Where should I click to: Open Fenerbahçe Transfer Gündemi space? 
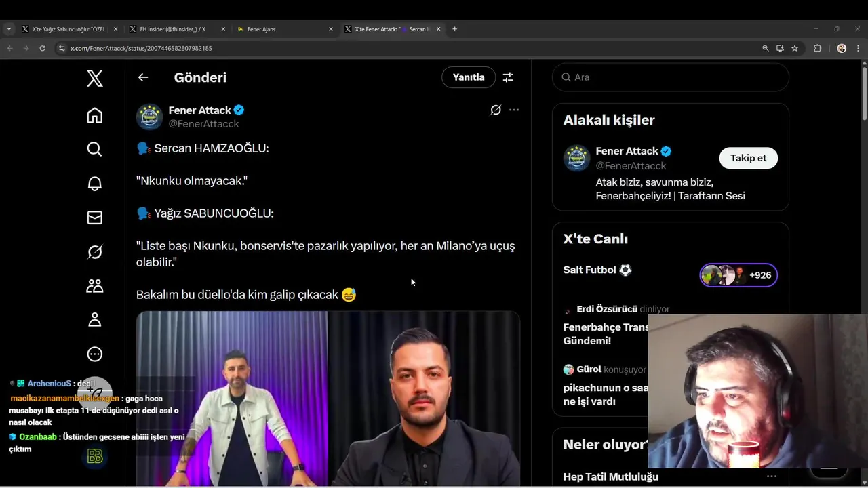tap(606, 333)
